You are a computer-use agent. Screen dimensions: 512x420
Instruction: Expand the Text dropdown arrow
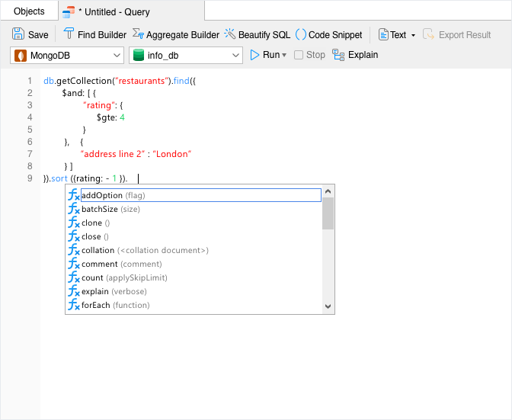[x=413, y=35]
